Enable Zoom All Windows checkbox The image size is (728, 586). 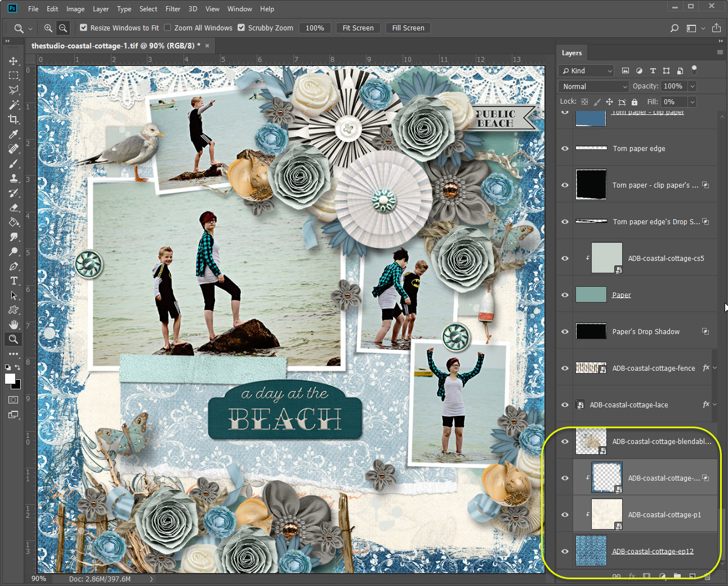click(167, 28)
